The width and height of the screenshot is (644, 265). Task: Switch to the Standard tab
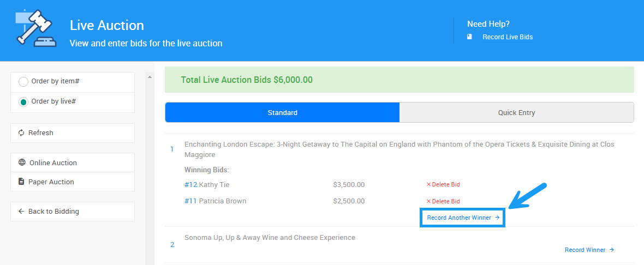(282, 113)
